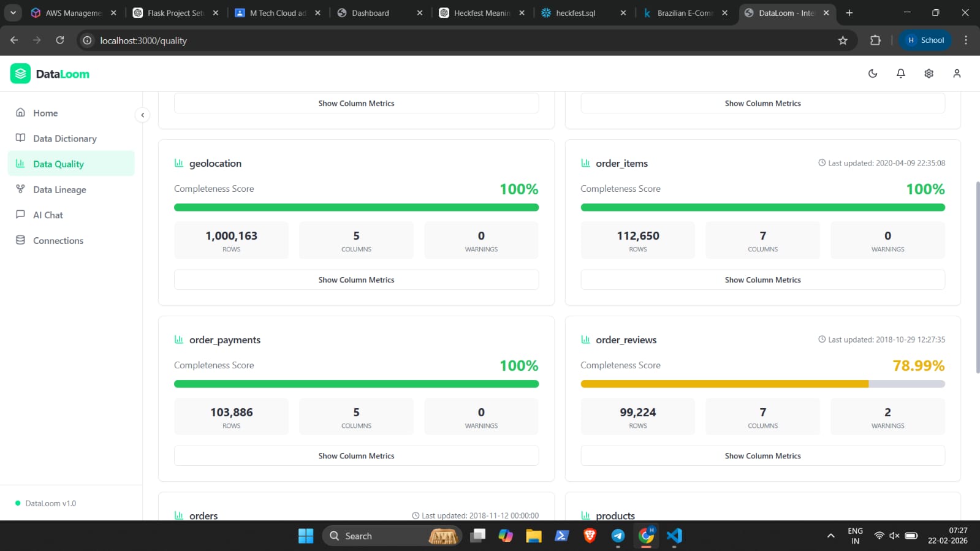The image size is (980, 551).
Task: Click chart icon beside order_items title
Action: (x=585, y=163)
